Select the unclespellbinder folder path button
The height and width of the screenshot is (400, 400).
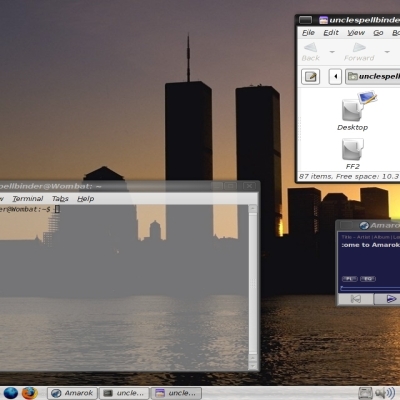click(372, 77)
